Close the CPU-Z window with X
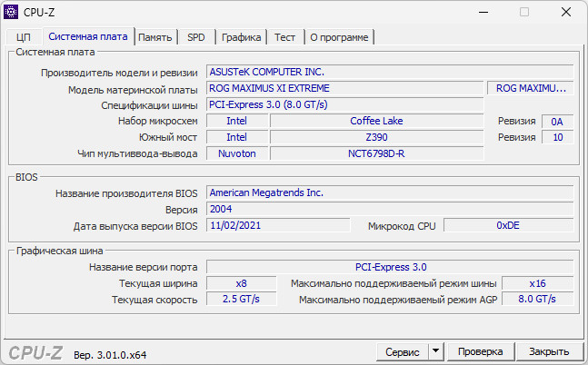Viewport: 588px width, 365px height. pos(566,13)
